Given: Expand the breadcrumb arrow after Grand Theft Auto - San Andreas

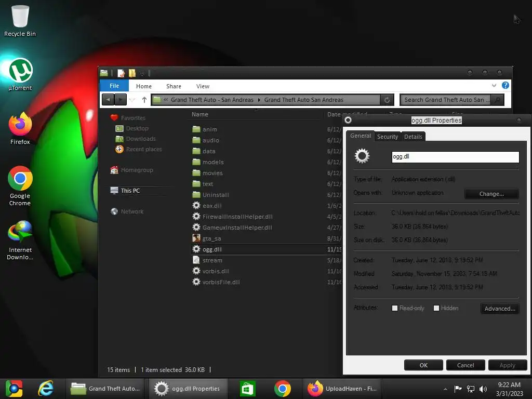Looking at the screenshot, I should click(259, 100).
